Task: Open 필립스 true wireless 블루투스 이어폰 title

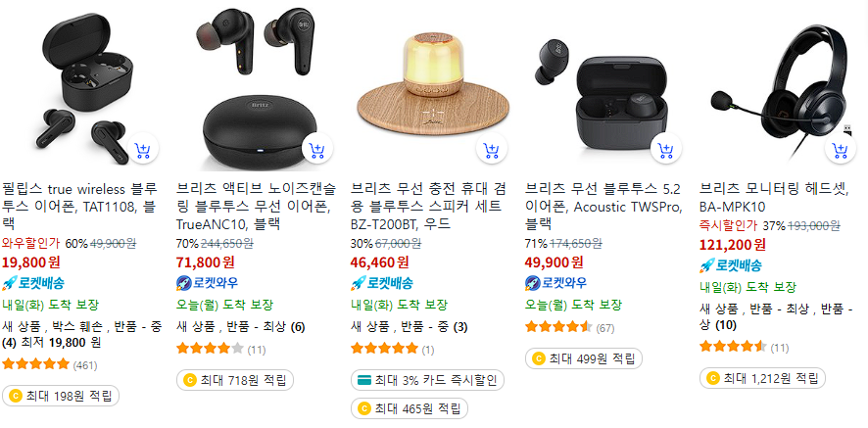Action: point(79,207)
